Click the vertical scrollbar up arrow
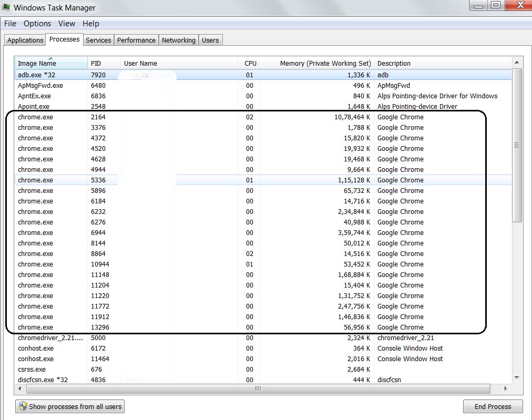The height and width of the screenshot is (420, 532). pyautogui.click(x=517, y=63)
